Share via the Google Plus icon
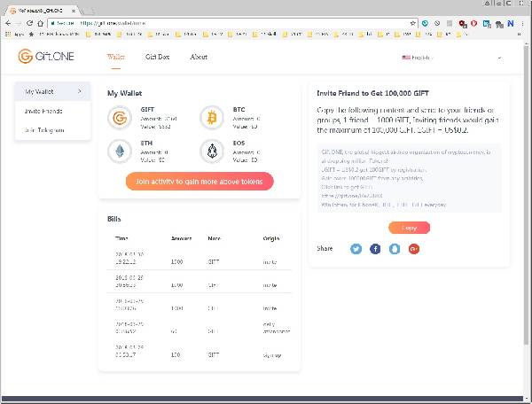Image resolution: width=532 pixels, height=404 pixels. click(x=413, y=249)
